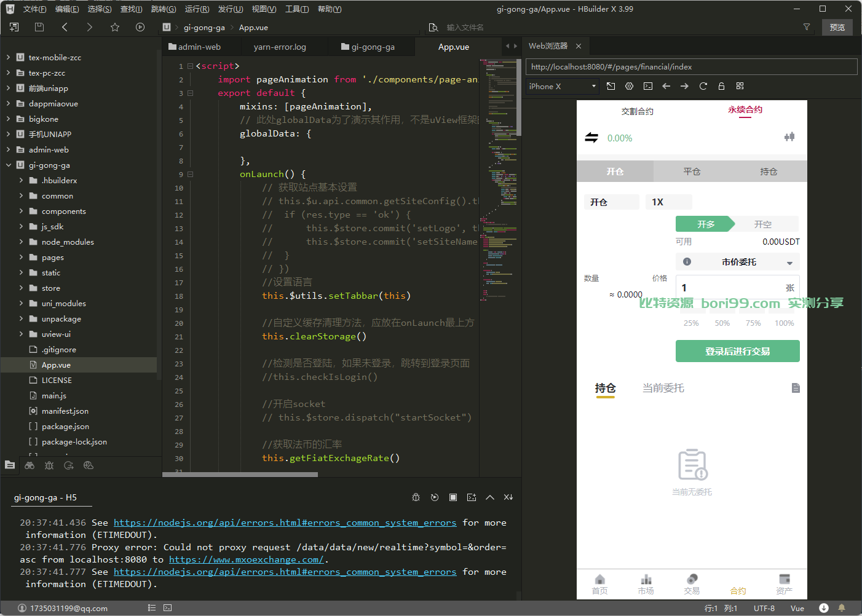The height and width of the screenshot is (616, 862).
Task: Select the 开空 short direction toggle
Action: pos(763,224)
